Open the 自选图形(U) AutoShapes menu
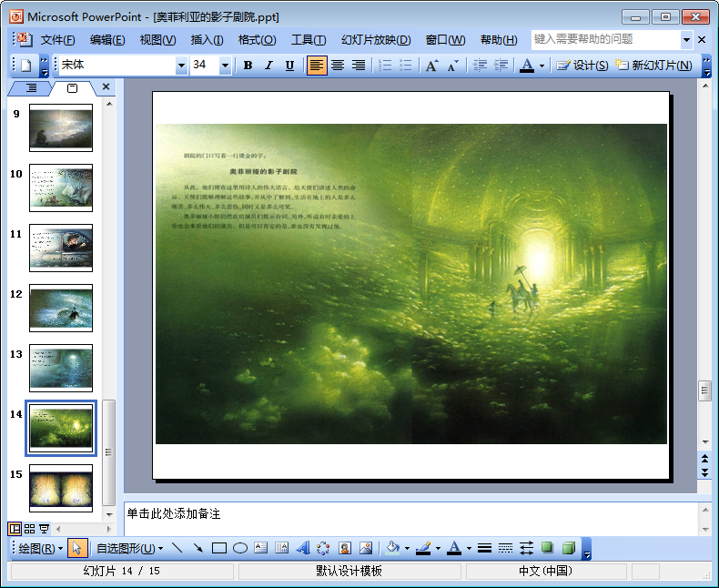 [130, 549]
